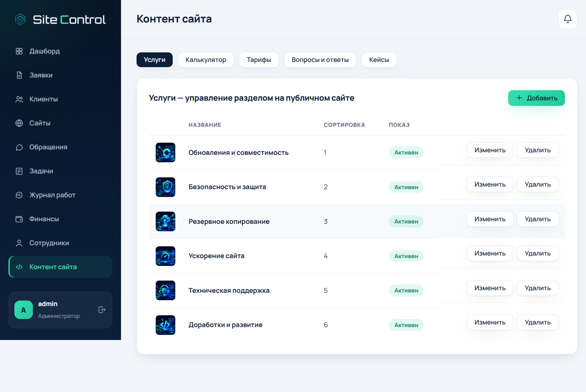This screenshot has width=586, height=392.
Task: Click the Активен badge for Ускорение сайта
Action: tap(406, 256)
